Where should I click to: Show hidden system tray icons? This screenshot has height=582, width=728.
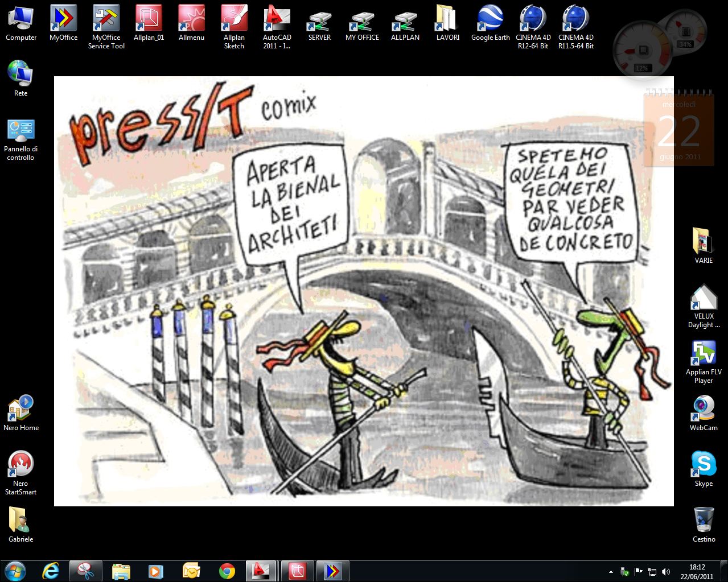[x=611, y=571]
